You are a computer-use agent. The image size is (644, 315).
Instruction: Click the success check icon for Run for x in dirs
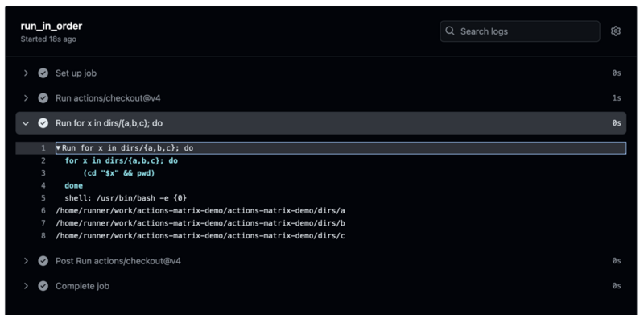point(43,123)
